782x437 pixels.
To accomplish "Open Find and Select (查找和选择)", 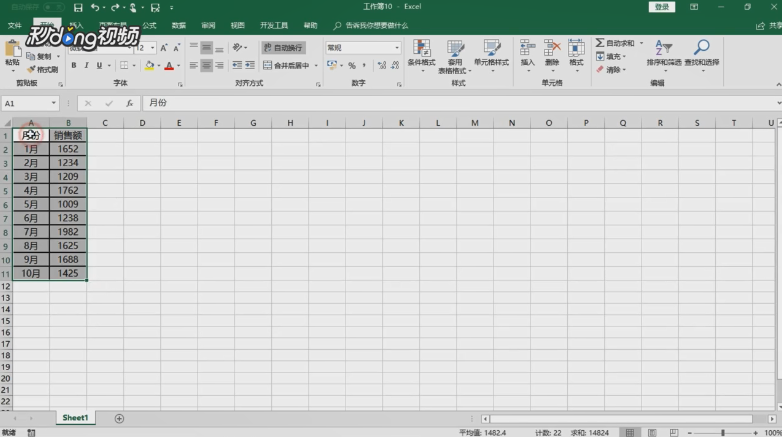I will [702, 54].
